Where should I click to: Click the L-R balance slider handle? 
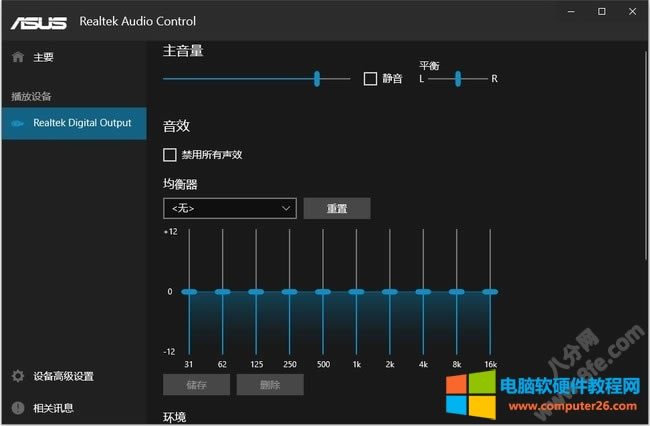coord(458,78)
